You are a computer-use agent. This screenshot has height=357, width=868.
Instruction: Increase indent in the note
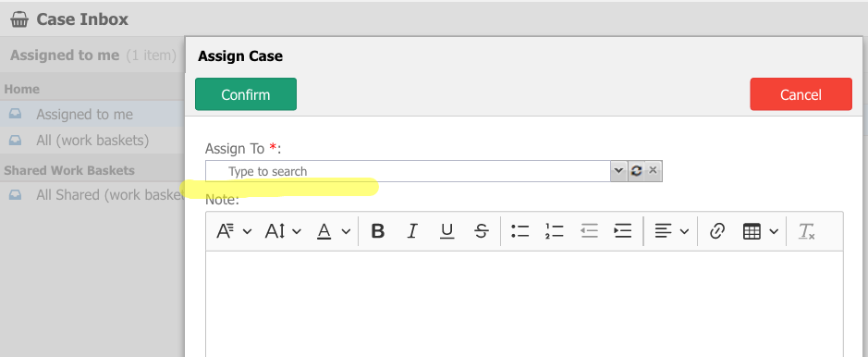click(x=623, y=231)
